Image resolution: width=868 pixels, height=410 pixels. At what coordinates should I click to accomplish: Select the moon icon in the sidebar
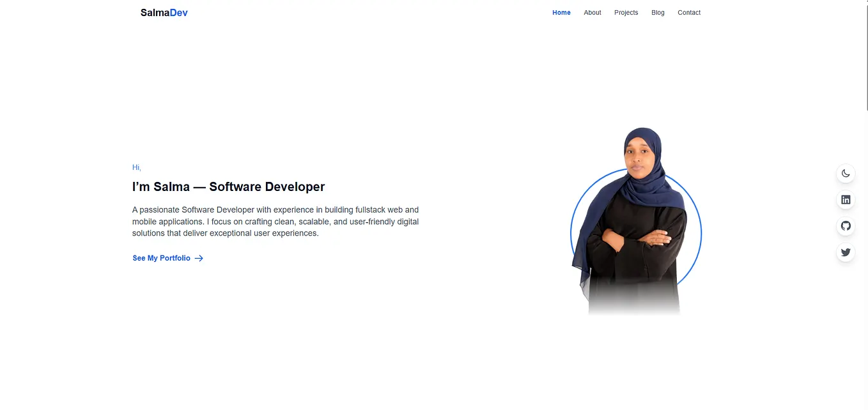click(x=845, y=173)
